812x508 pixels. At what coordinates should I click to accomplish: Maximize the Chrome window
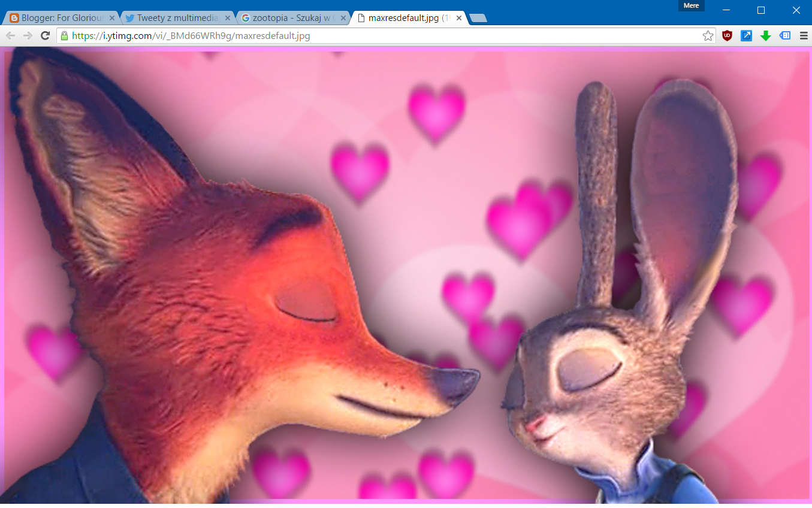[761, 10]
